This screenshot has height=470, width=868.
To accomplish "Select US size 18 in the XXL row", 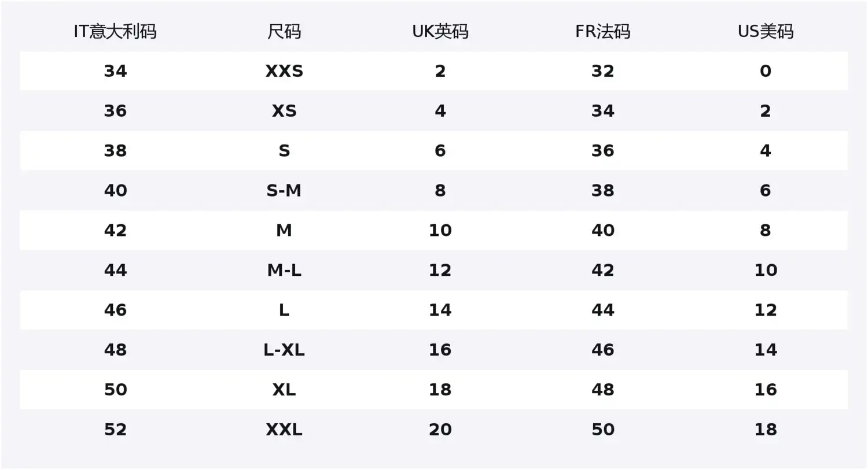I will pos(766,430).
